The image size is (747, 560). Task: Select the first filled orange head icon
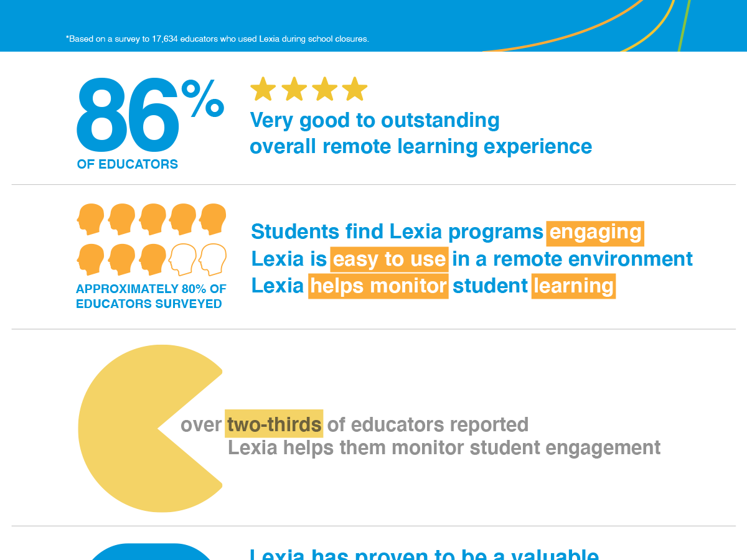(x=90, y=219)
